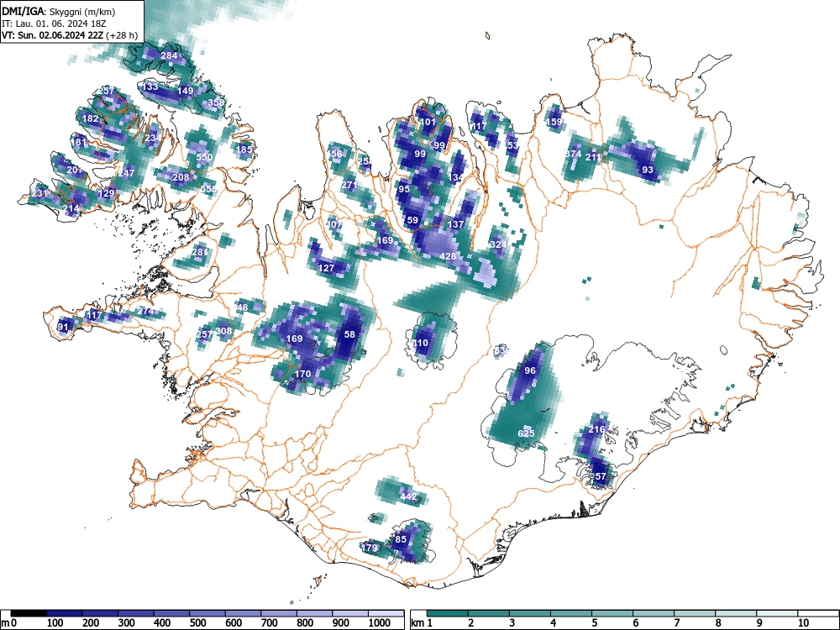
Task: Click the visibility value 442 on the map
Action: [x=409, y=496]
